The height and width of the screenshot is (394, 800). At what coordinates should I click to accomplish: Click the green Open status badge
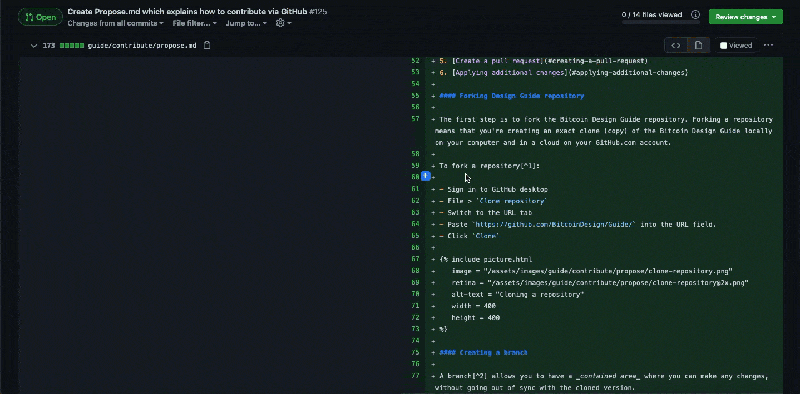40,17
